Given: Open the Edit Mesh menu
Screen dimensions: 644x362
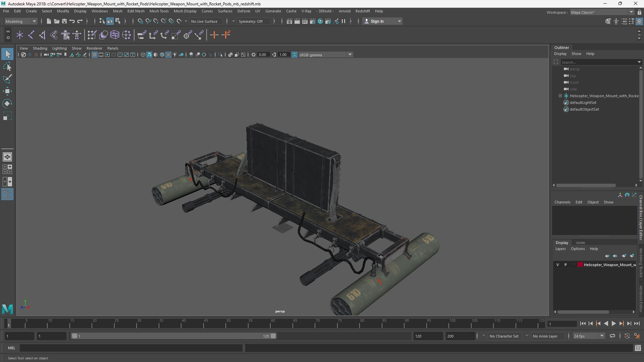Looking at the screenshot, I should pos(136,11).
